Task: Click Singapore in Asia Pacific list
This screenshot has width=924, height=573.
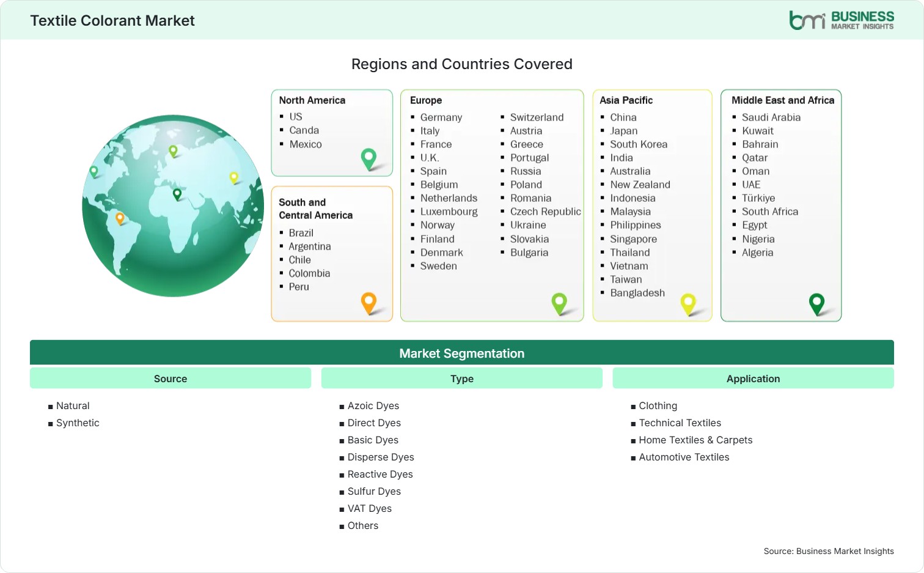Action: pyautogui.click(x=634, y=239)
